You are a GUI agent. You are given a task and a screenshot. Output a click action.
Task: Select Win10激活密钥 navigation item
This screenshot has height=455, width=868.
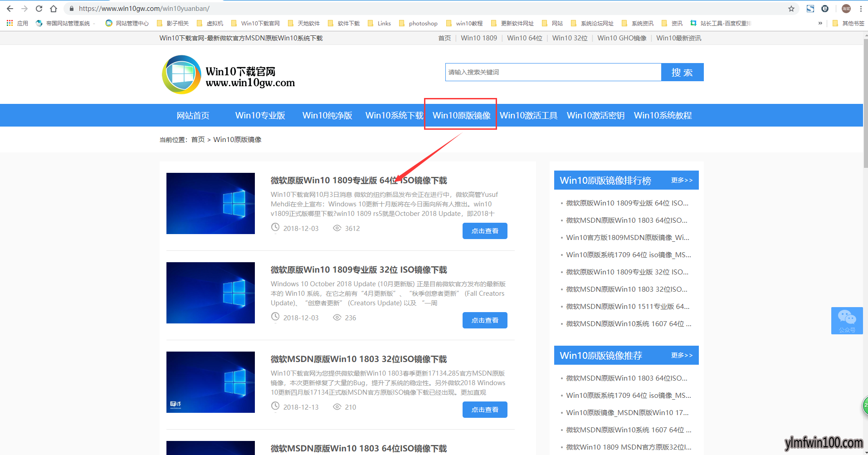click(596, 115)
